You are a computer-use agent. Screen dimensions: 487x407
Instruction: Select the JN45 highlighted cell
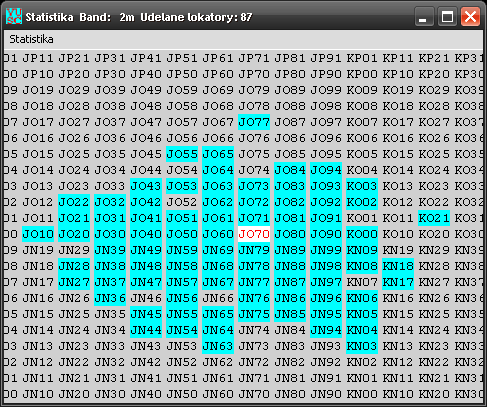146,314
